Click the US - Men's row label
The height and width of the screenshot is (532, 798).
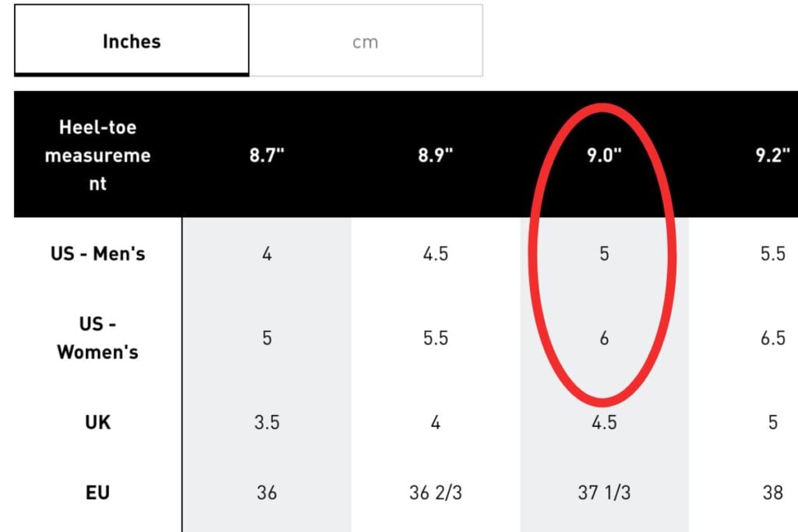(x=97, y=253)
